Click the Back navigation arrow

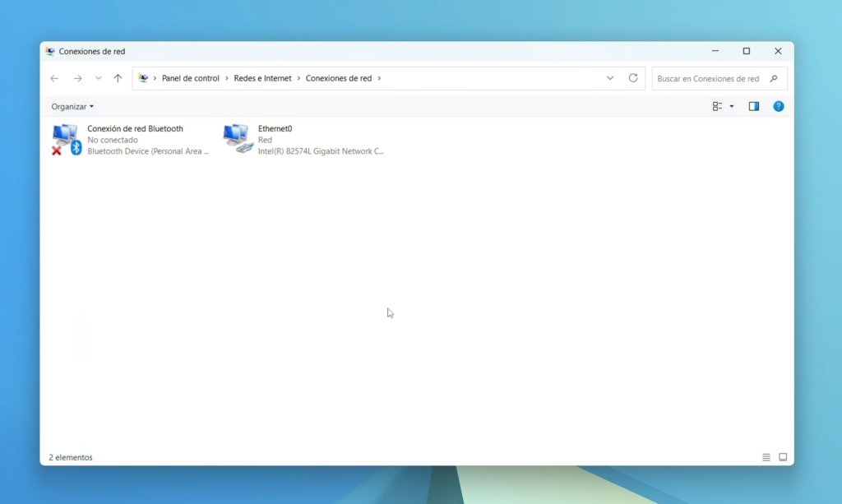click(54, 79)
